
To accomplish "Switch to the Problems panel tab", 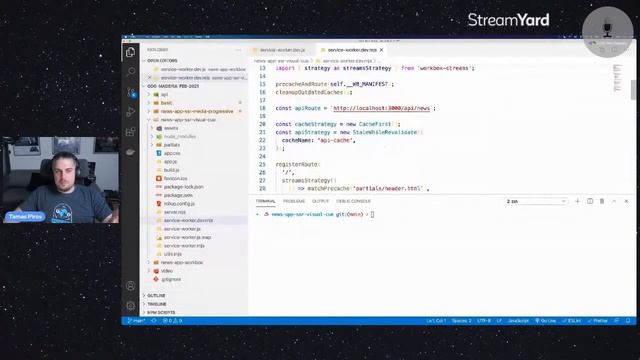I will 294,201.
